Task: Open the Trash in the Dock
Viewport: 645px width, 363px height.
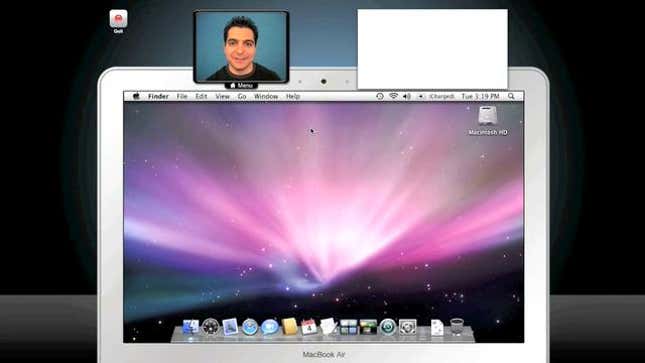Action: point(457,327)
